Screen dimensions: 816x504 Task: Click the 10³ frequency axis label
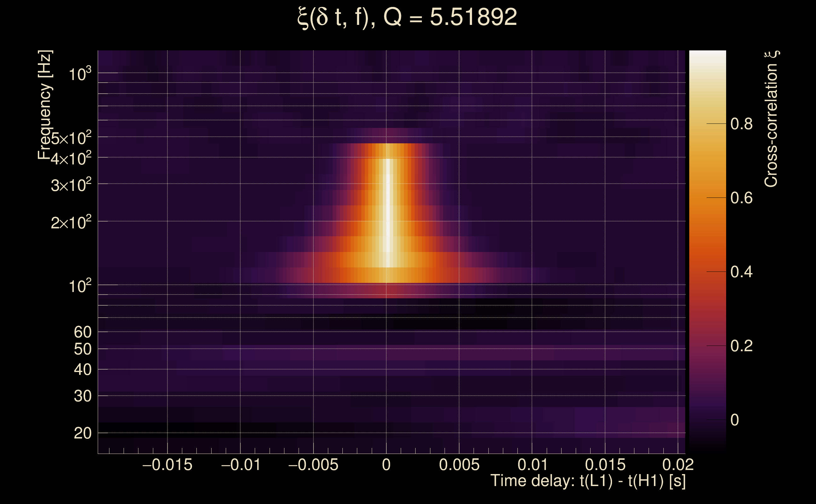pyautogui.click(x=80, y=74)
